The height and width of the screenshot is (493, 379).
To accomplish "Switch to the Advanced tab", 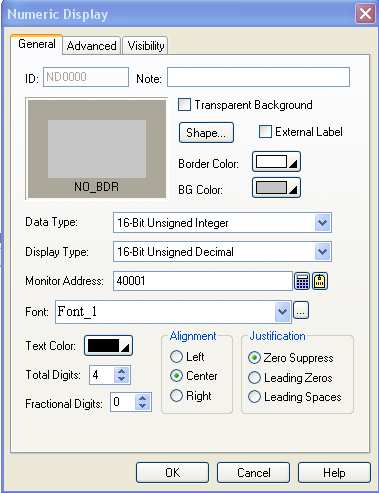I will (x=91, y=46).
